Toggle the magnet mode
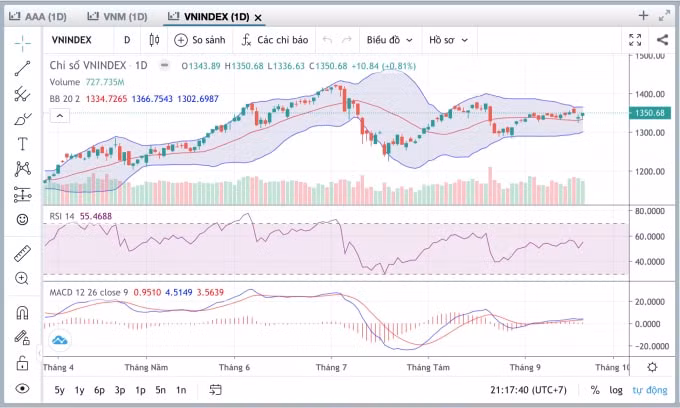This screenshot has height=408, width=680. coord(23,313)
